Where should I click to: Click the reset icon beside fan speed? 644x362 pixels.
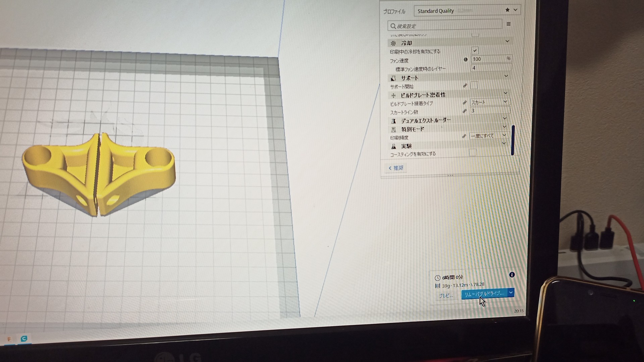coord(466,60)
